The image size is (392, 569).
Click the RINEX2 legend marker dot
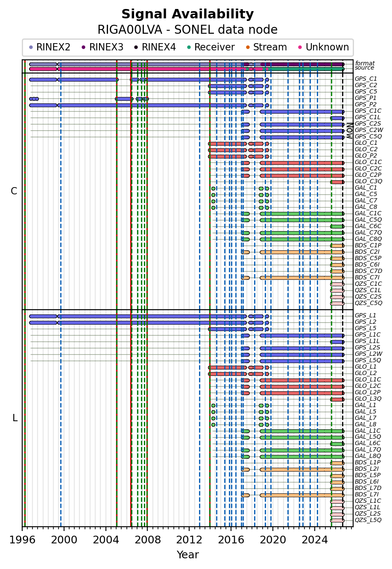point(31,47)
